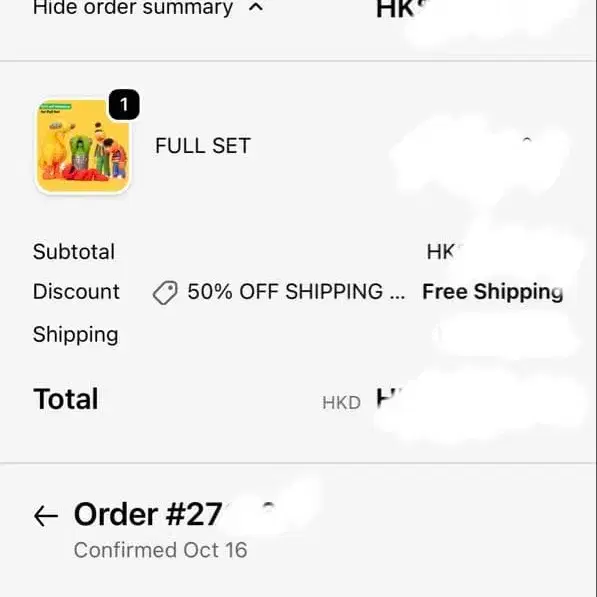The height and width of the screenshot is (597, 597).
Task: Click the quantity badge showing 1
Action: point(124,105)
